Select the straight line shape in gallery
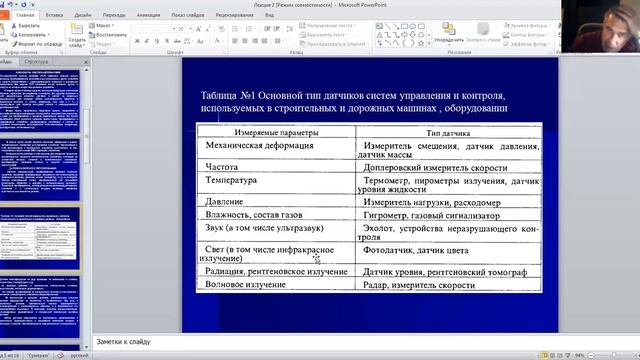The image size is (640, 360). (x=388, y=26)
